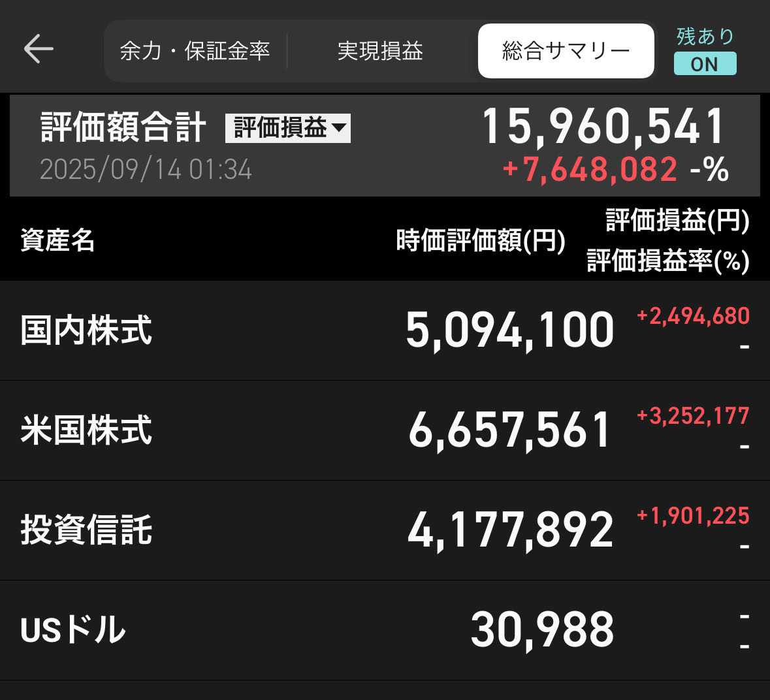770x700 pixels.
Task: Tap the back arrow icon
Action: click(x=39, y=48)
